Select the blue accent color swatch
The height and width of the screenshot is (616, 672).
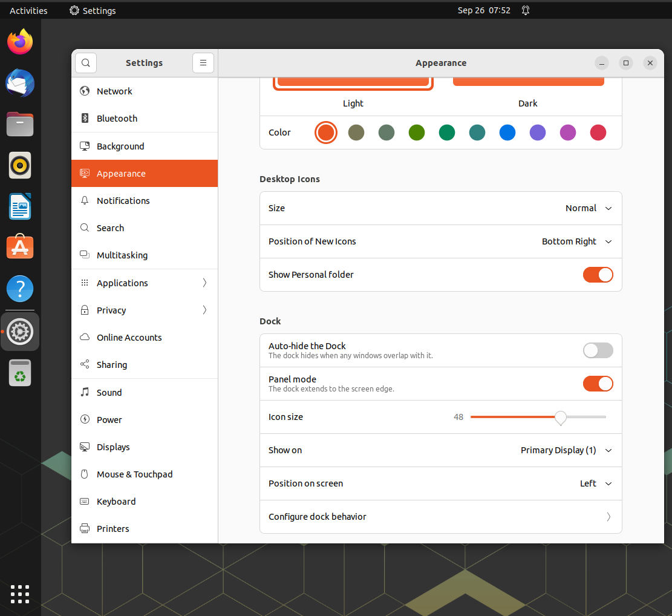pyautogui.click(x=507, y=132)
